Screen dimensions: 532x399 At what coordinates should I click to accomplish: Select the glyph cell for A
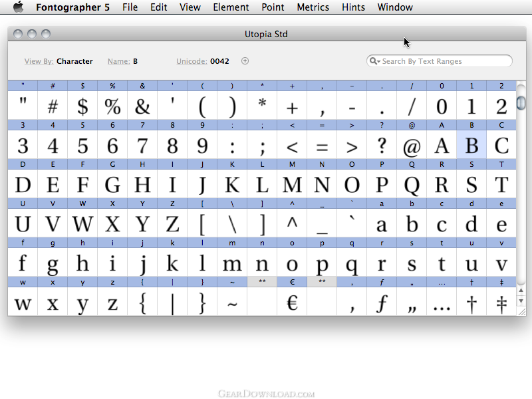coord(442,144)
